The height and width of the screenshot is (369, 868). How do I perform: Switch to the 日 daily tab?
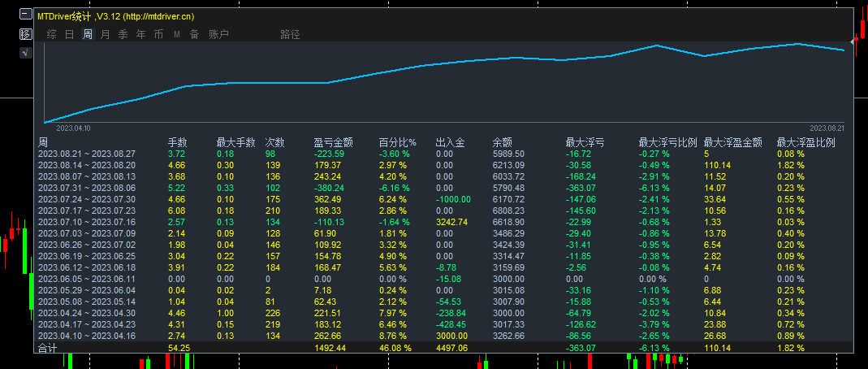tap(69, 34)
